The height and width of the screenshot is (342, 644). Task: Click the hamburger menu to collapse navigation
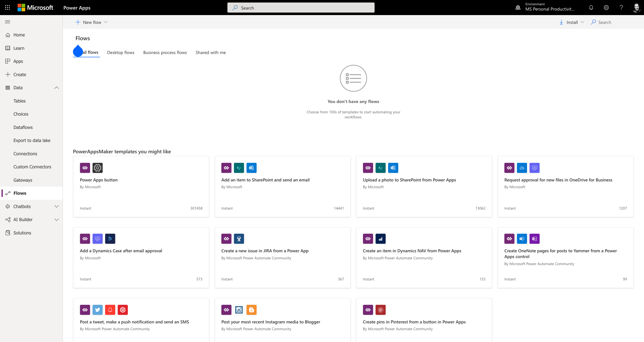[x=8, y=22]
